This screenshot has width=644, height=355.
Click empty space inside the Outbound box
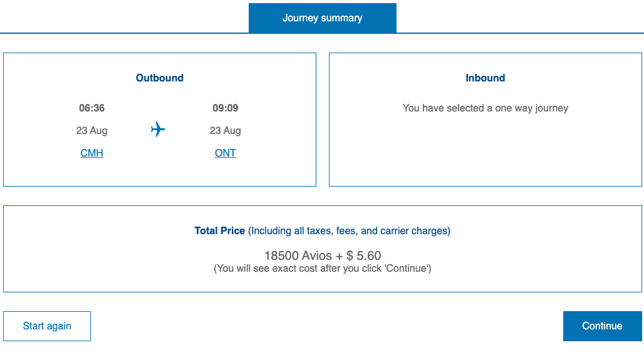276,169
